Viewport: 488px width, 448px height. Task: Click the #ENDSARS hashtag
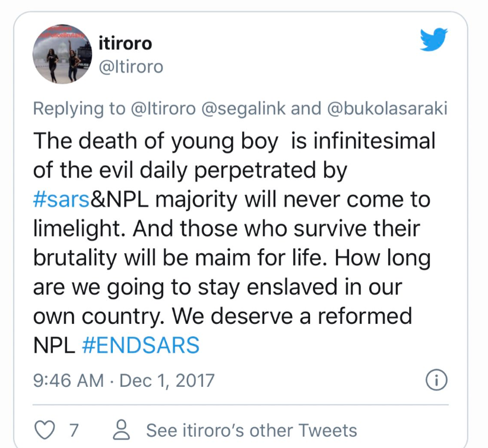[141, 345]
